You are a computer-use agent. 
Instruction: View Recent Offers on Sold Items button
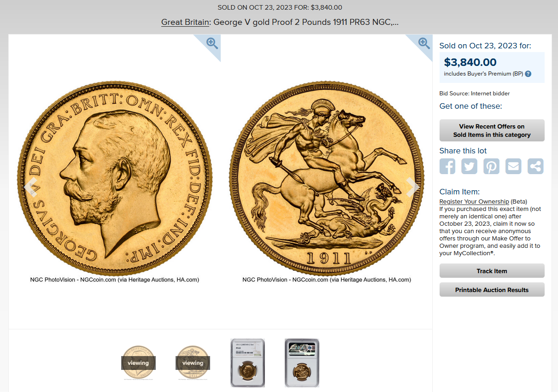pos(492,130)
